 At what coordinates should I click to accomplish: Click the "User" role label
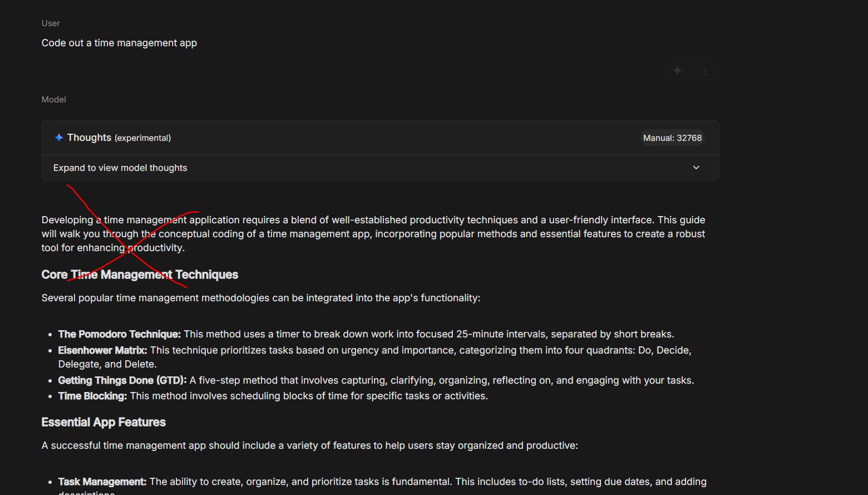(x=51, y=23)
